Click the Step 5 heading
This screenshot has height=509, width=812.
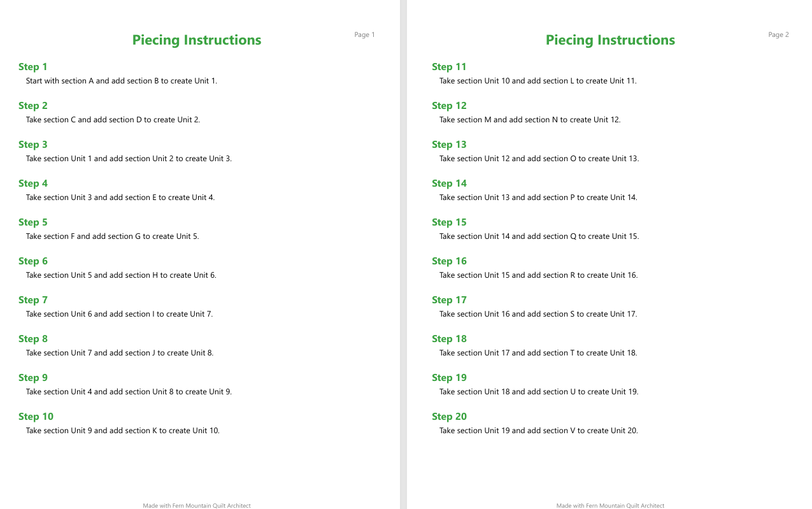tap(33, 222)
